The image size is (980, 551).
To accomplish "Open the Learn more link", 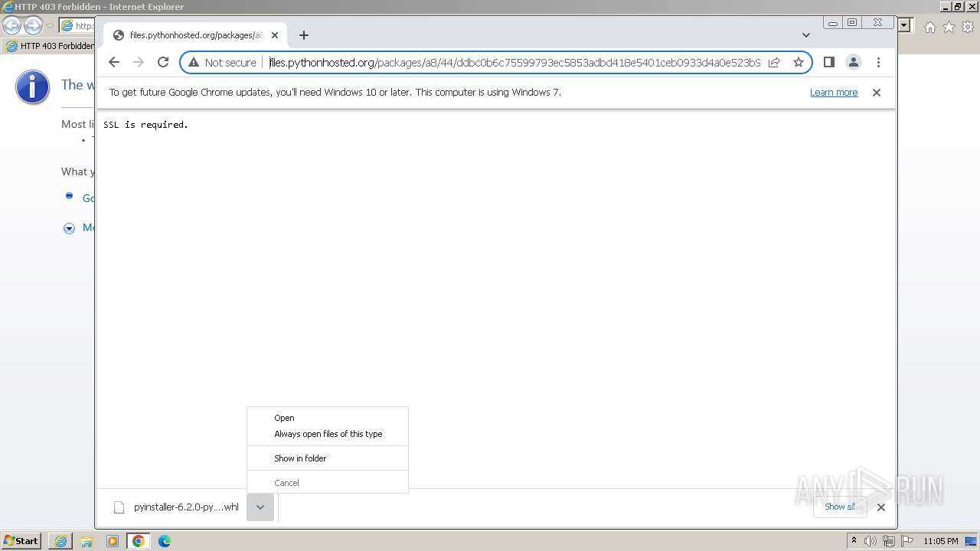I will coord(834,93).
